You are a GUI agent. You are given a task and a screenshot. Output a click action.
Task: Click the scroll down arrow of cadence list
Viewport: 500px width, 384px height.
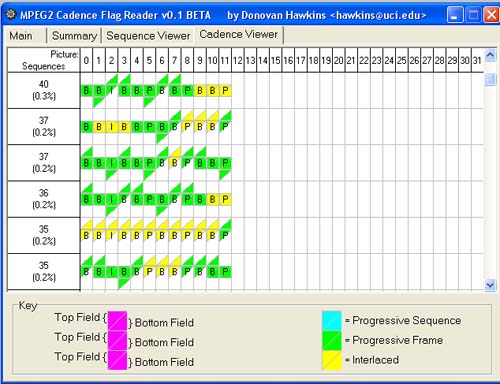(x=490, y=285)
